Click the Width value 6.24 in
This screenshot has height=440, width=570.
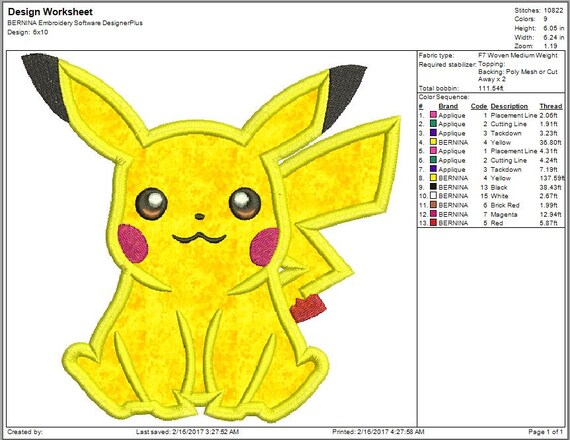(x=554, y=37)
